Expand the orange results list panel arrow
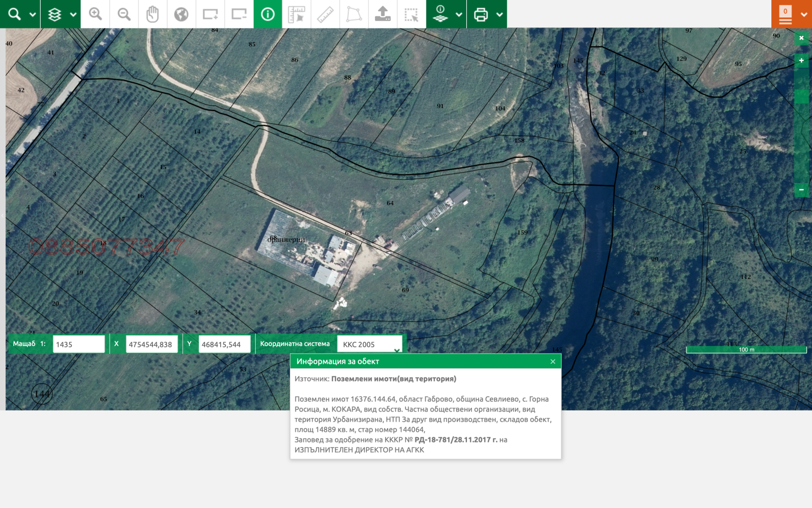 pos(804,14)
